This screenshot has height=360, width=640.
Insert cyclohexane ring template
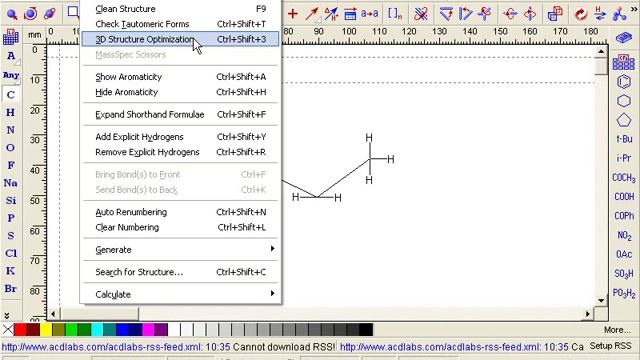click(x=624, y=101)
